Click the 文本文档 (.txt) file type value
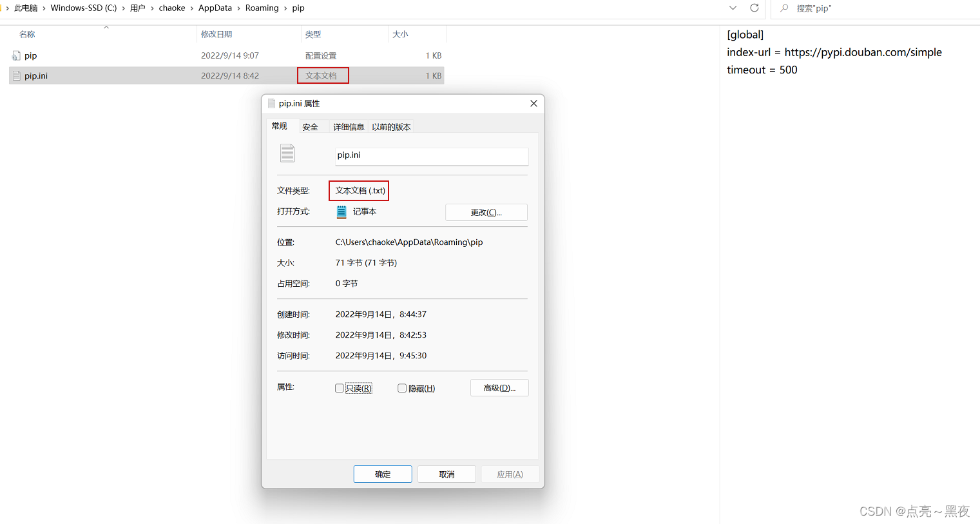The image size is (980, 524). click(360, 191)
